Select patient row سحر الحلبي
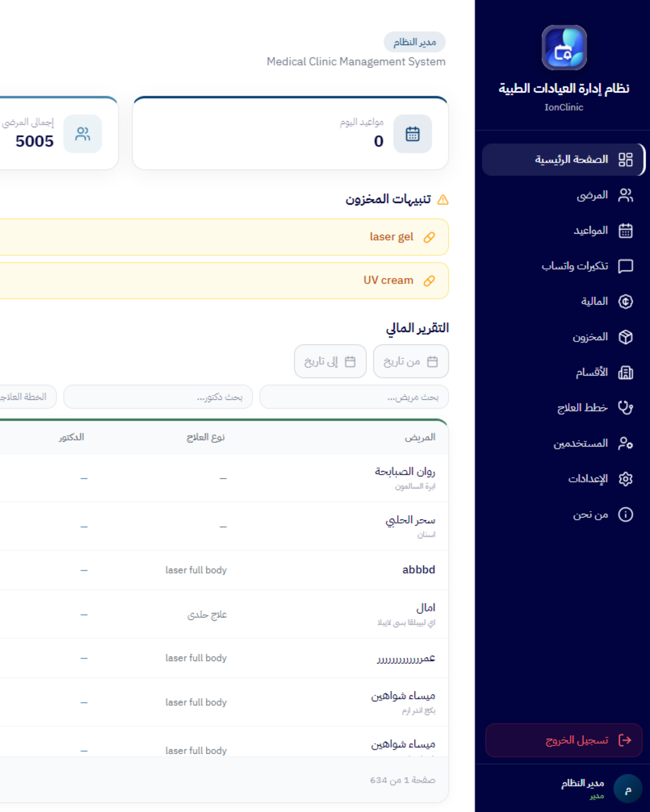This screenshot has height=812, width=650. pos(224,526)
